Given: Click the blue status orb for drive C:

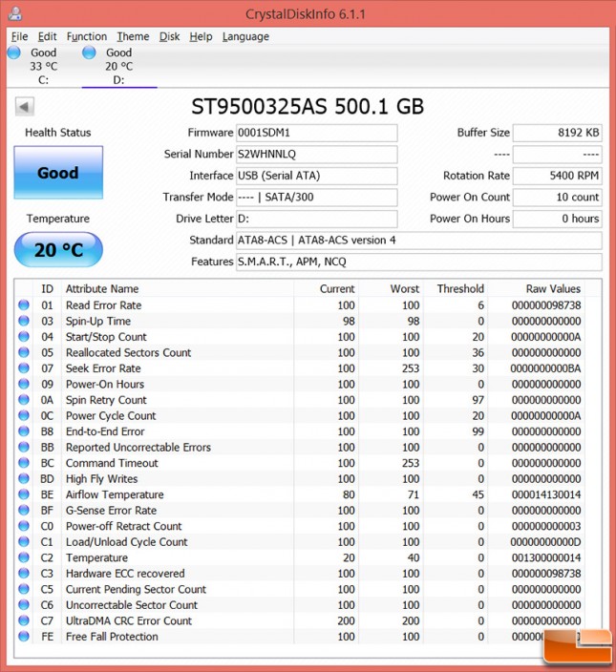Looking at the screenshot, I should (14, 52).
